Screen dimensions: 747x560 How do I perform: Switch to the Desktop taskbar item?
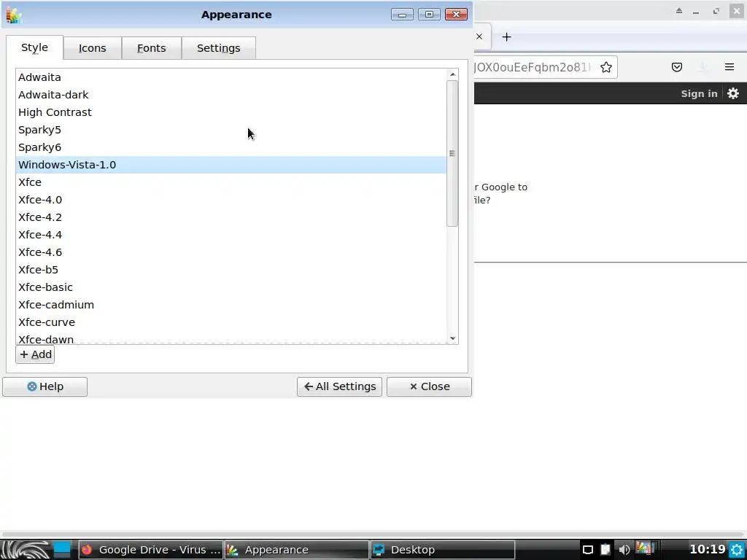443,550
